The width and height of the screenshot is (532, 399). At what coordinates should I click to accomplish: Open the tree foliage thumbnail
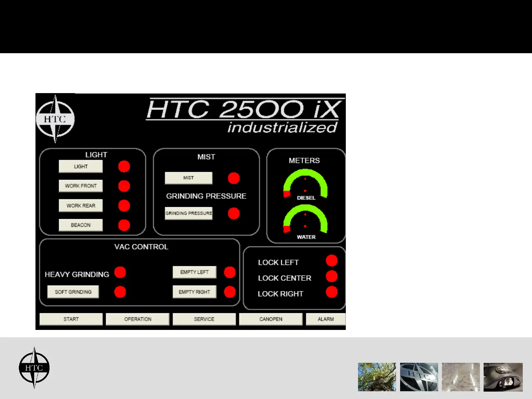pyautogui.click(x=377, y=377)
